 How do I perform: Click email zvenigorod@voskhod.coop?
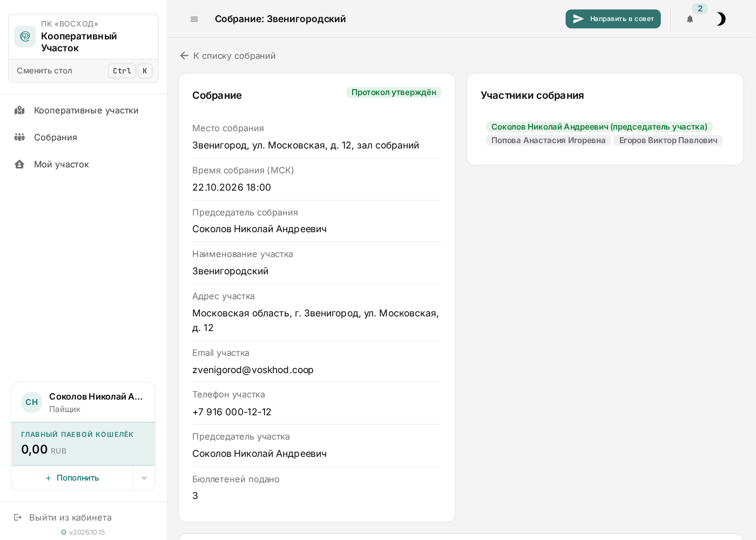tap(253, 370)
